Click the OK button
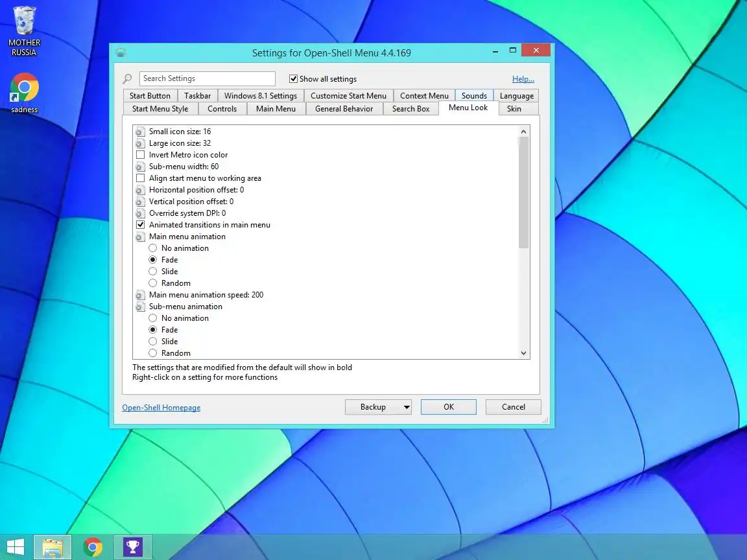The height and width of the screenshot is (560, 747). click(x=448, y=407)
